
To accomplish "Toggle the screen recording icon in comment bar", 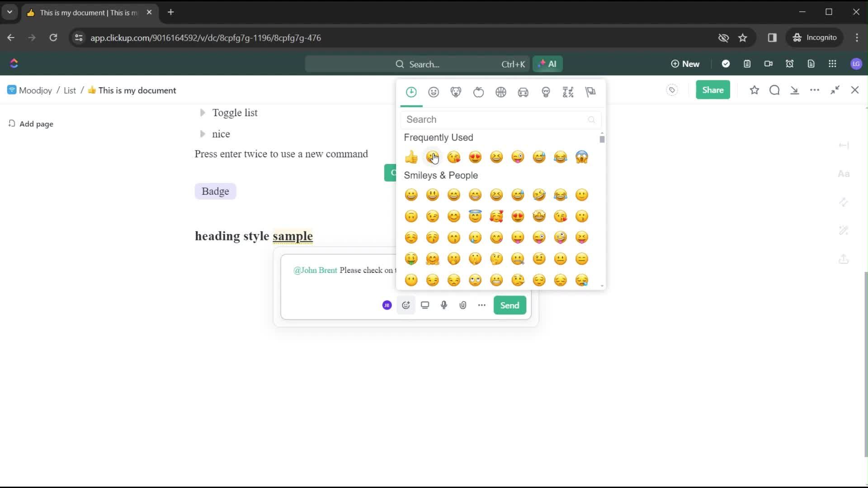I will (x=425, y=305).
